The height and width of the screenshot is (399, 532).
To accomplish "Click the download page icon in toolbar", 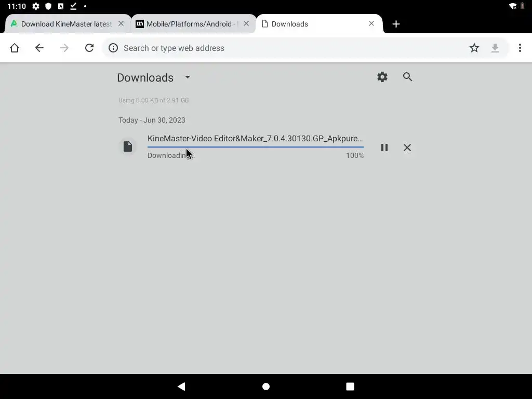I will coord(495,48).
